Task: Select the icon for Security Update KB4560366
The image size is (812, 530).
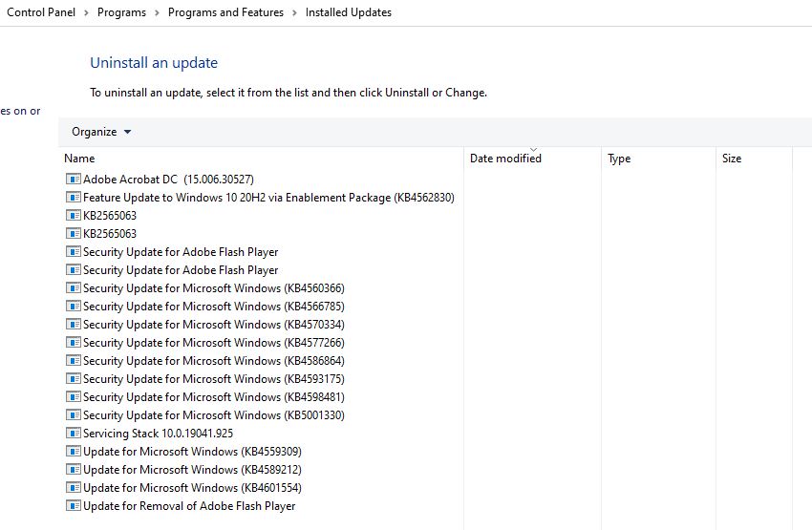Action: pyautogui.click(x=74, y=287)
